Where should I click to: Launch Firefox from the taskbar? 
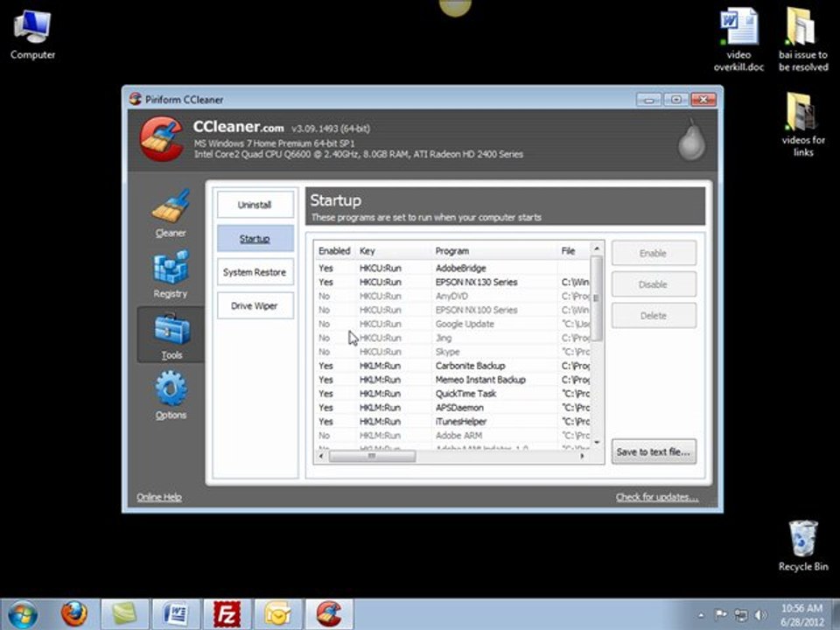pyautogui.click(x=73, y=614)
